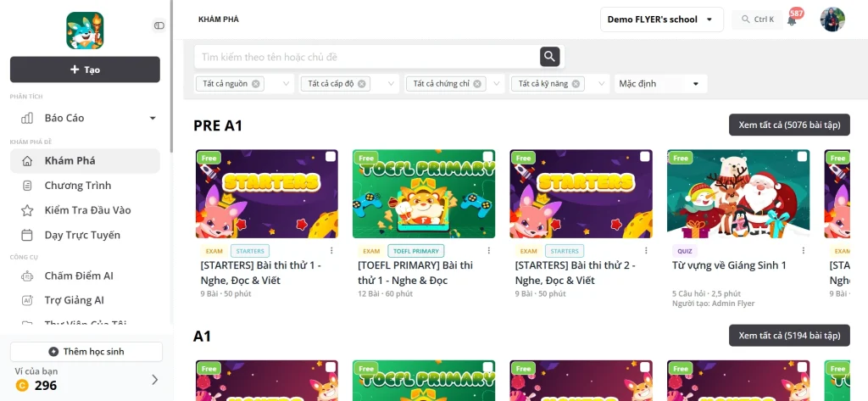Open the PRE A1 TOEFL PRIMARY tiger thumbnail
Image resolution: width=868 pixels, height=401 pixels.
[424, 194]
